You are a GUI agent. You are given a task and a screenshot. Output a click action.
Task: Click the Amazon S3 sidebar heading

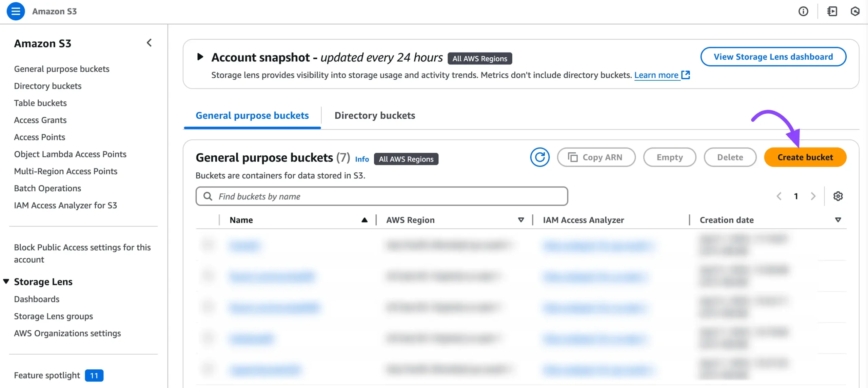point(42,43)
